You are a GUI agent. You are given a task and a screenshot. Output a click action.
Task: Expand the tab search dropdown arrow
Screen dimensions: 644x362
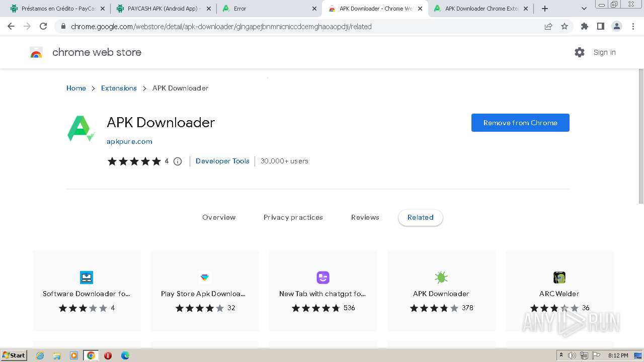(x=584, y=9)
